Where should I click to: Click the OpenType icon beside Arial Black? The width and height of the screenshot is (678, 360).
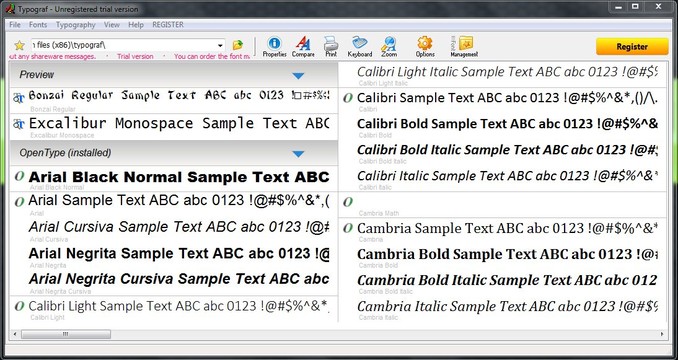click(19, 176)
